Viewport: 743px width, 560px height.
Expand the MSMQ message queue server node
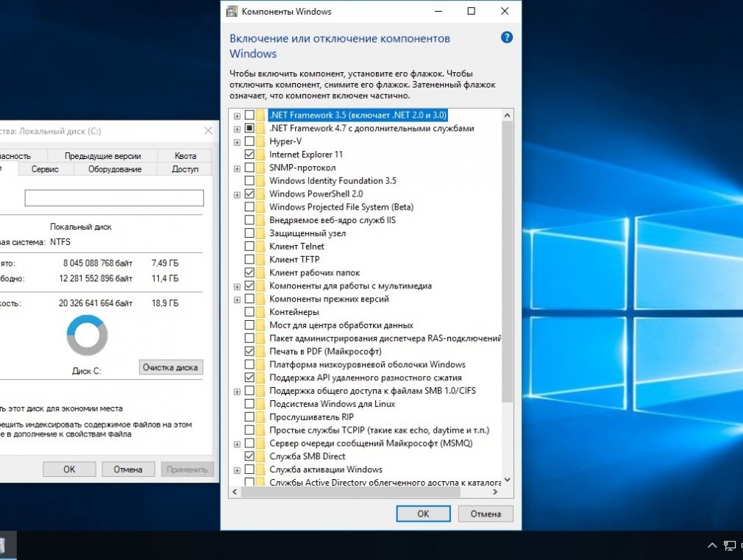[x=237, y=444]
